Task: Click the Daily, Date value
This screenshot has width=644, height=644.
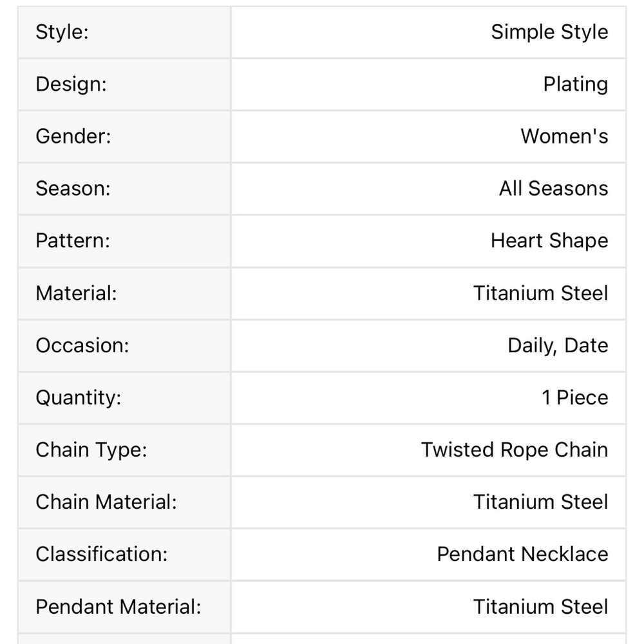Action: click(x=558, y=345)
